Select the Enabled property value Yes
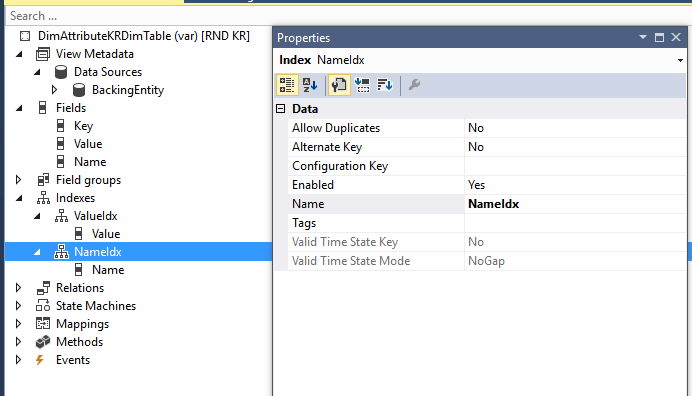 pyautogui.click(x=575, y=185)
